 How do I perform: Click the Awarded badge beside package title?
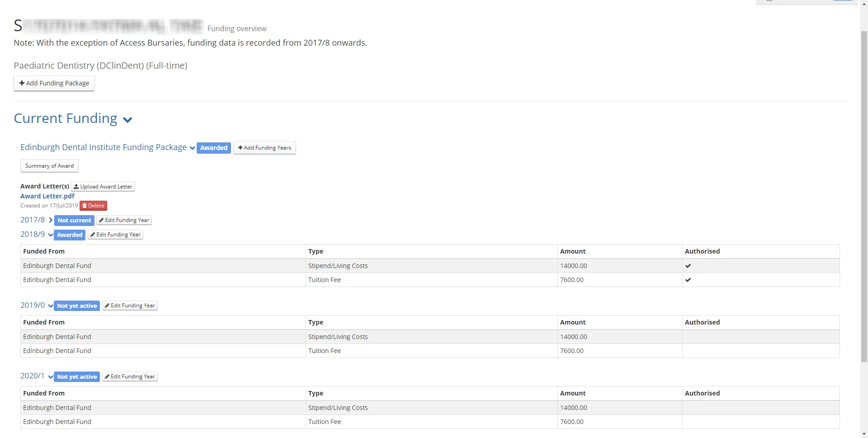click(213, 148)
